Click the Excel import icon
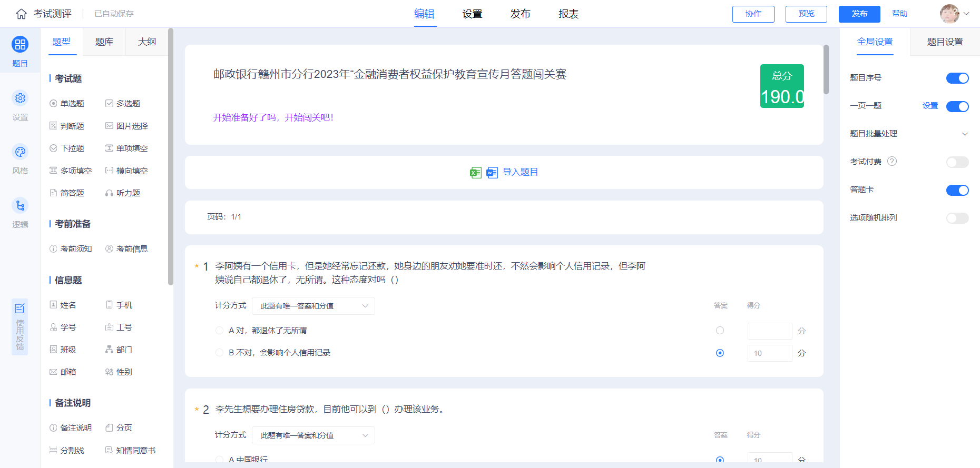The image size is (980, 468). pyautogui.click(x=476, y=173)
